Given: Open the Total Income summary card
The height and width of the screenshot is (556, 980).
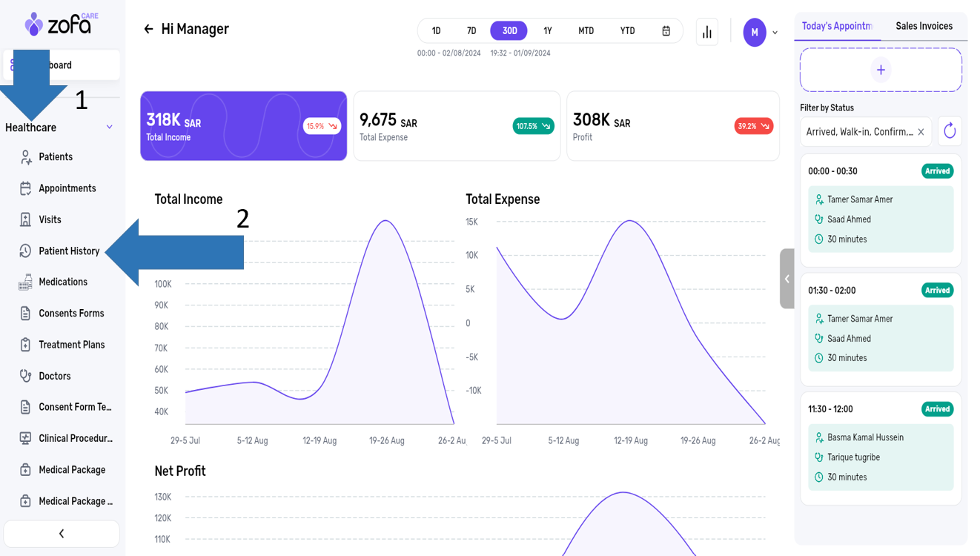Looking at the screenshot, I should [x=243, y=126].
